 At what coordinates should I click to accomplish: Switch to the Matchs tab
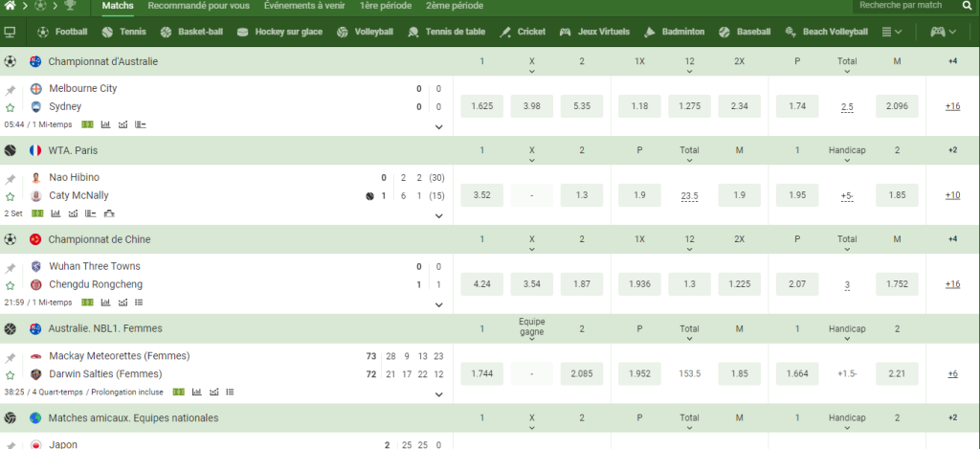tap(118, 6)
